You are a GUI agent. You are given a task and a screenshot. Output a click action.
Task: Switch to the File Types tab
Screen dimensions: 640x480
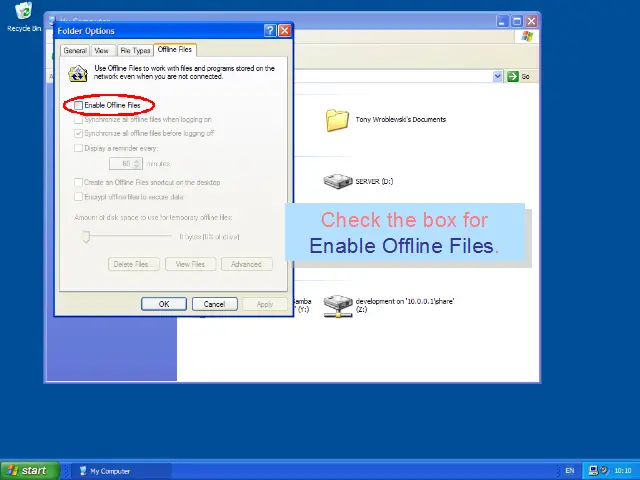(x=135, y=50)
